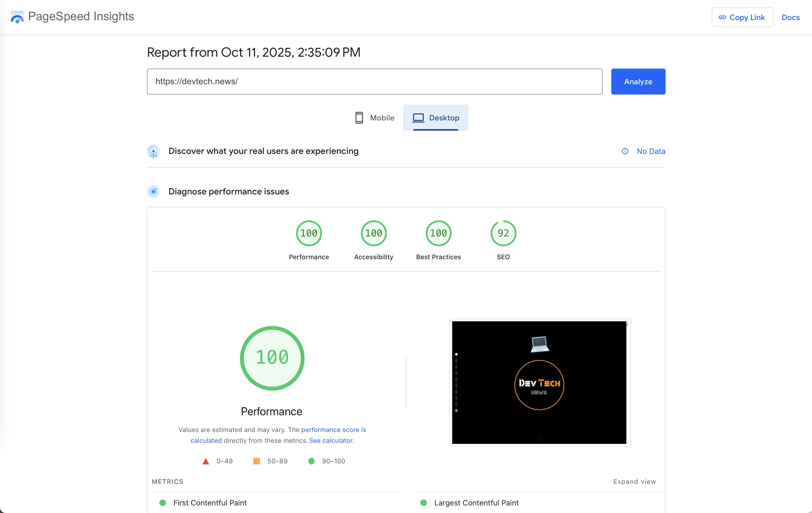812x513 pixels.
Task: Open the Docs link
Action: pyautogui.click(x=790, y=17)
